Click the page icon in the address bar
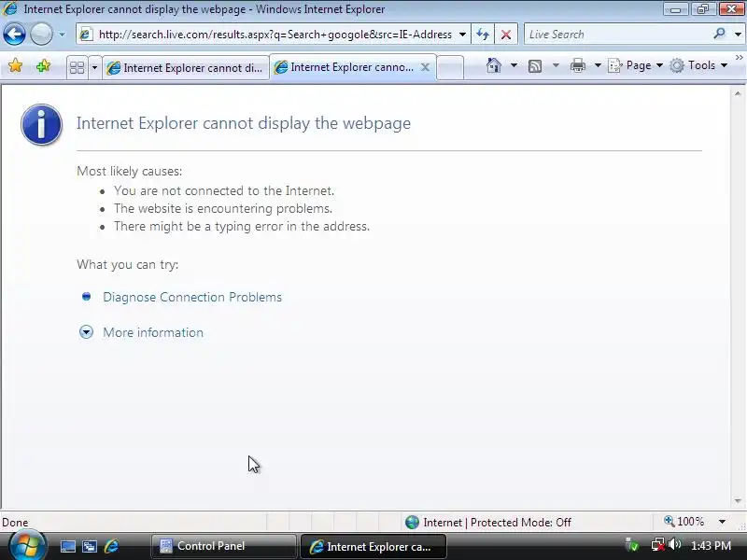747x560 pixels. click(x=86, y=35)
